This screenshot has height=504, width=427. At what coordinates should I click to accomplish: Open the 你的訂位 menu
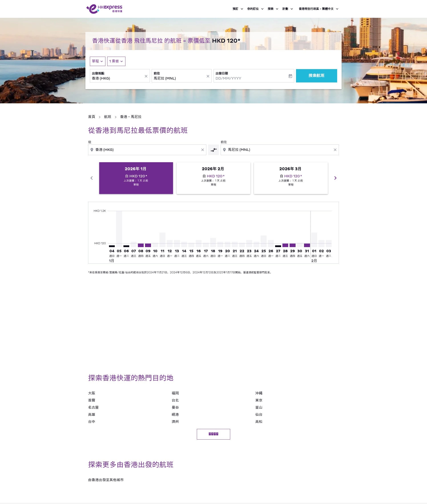click(x=255, y=9)
